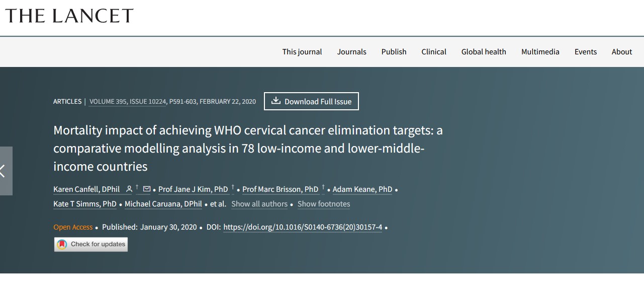The width and height of the screenshot is (644, 282).
Task: Click the envelope email icon beside Karen Canfell
Action: tap(147, 189)
